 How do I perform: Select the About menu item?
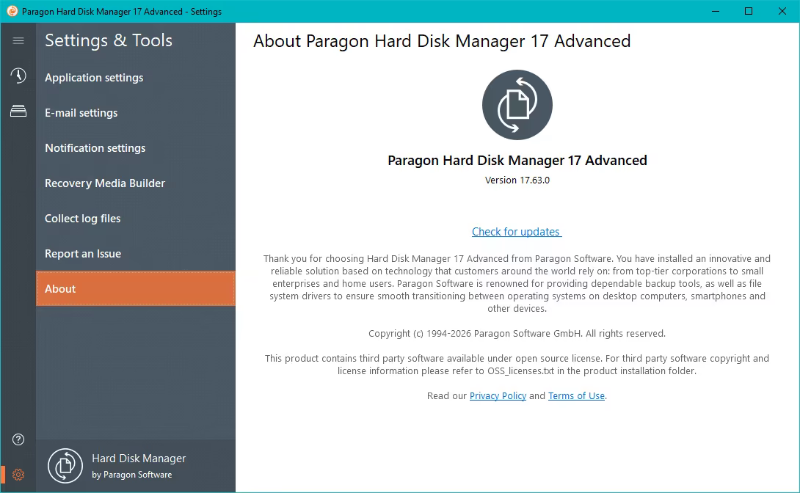coord(136,289)
